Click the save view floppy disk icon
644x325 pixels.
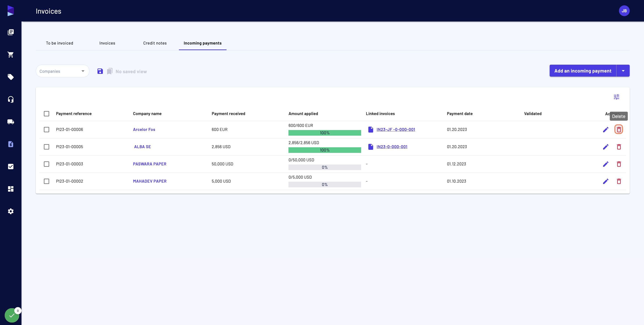point(100,71)
